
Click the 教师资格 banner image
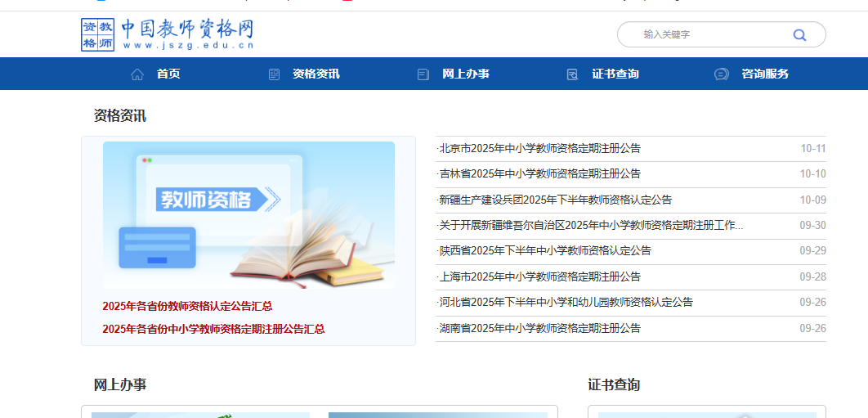[x=248, y=215]
